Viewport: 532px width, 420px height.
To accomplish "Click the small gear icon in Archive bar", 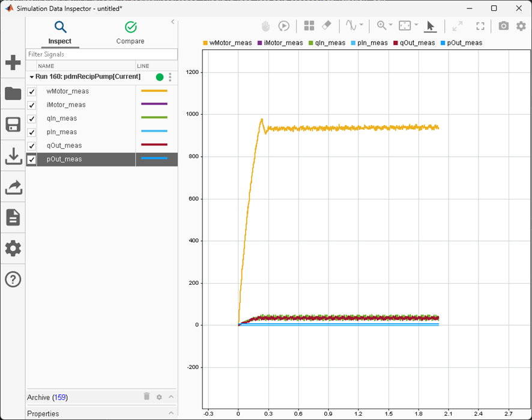I will coord(159,397).
